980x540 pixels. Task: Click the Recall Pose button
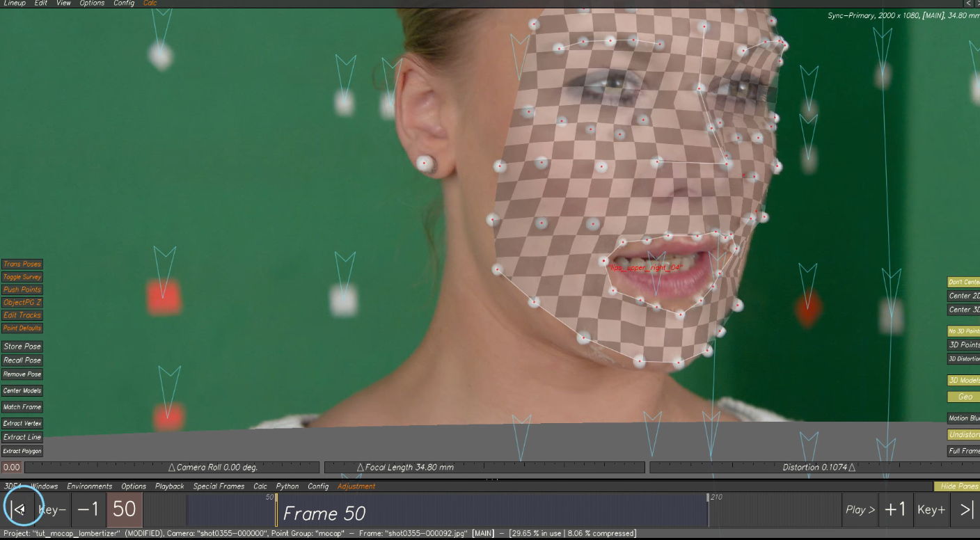click(22, 360)
